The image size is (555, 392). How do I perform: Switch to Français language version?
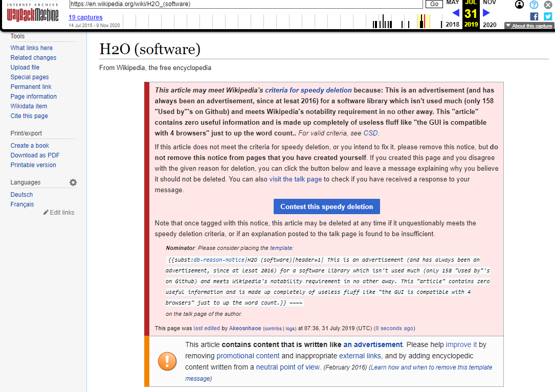(22, 204)
